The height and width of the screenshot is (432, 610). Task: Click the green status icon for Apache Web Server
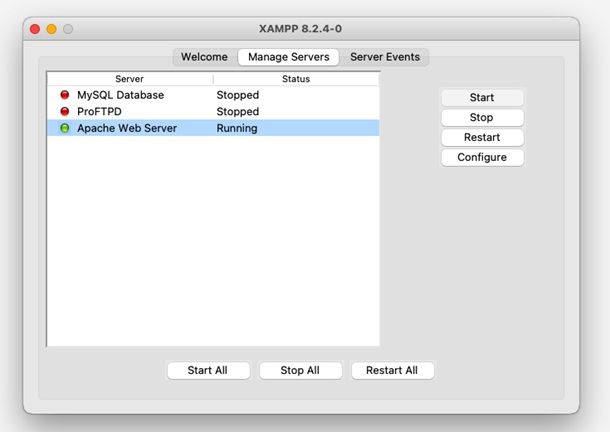pyautogui.click(x=65, y=128)
